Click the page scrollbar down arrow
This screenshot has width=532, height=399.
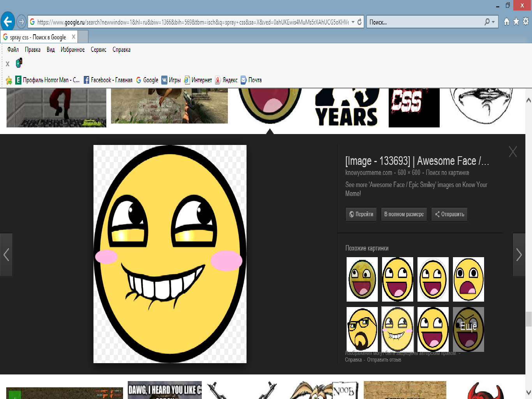(528, 392)
